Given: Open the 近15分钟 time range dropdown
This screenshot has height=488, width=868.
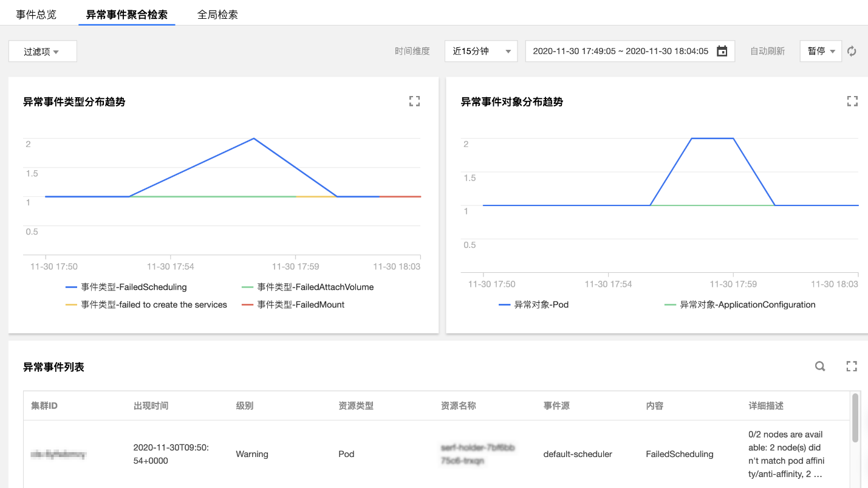Looking at the screenshot, I should 480,52.
